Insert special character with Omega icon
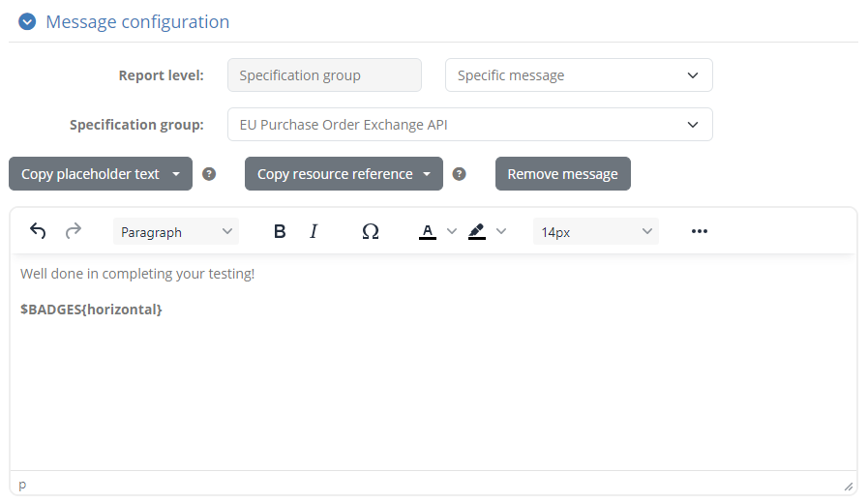 point(371,231)
